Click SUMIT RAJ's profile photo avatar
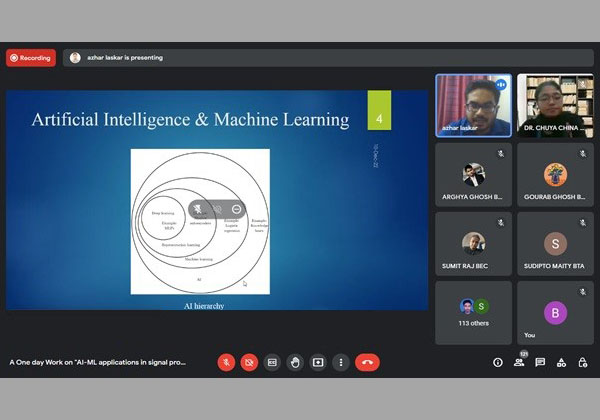 click(x=474, y=244)
